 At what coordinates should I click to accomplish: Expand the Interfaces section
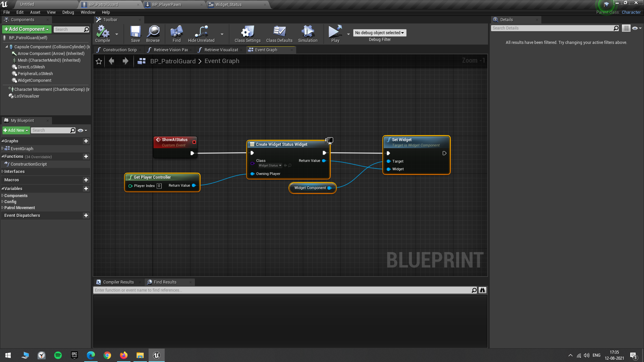click(x=2, y=172)
